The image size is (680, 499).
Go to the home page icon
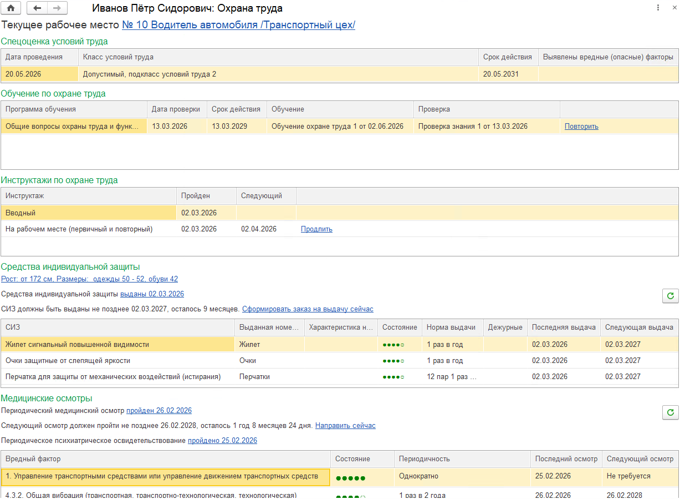click(x=11, y=8)
